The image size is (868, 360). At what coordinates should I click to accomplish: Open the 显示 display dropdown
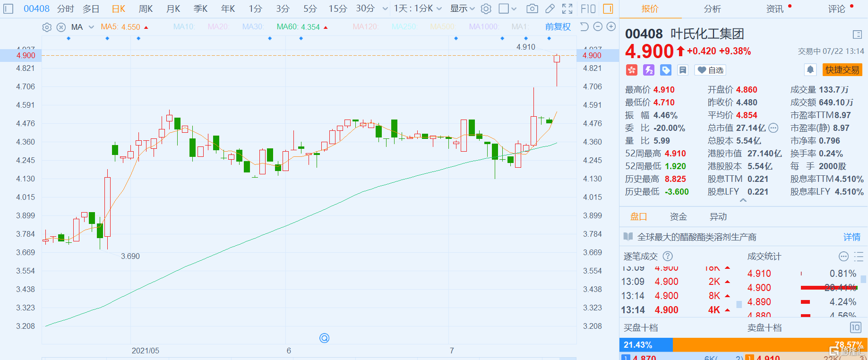462,9
